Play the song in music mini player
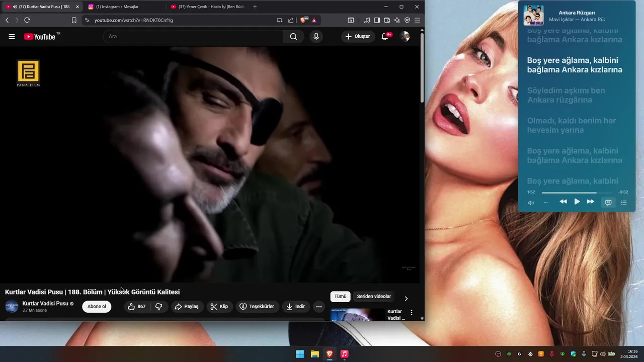Viewport: 644px width, 362px height. point(577,202)
